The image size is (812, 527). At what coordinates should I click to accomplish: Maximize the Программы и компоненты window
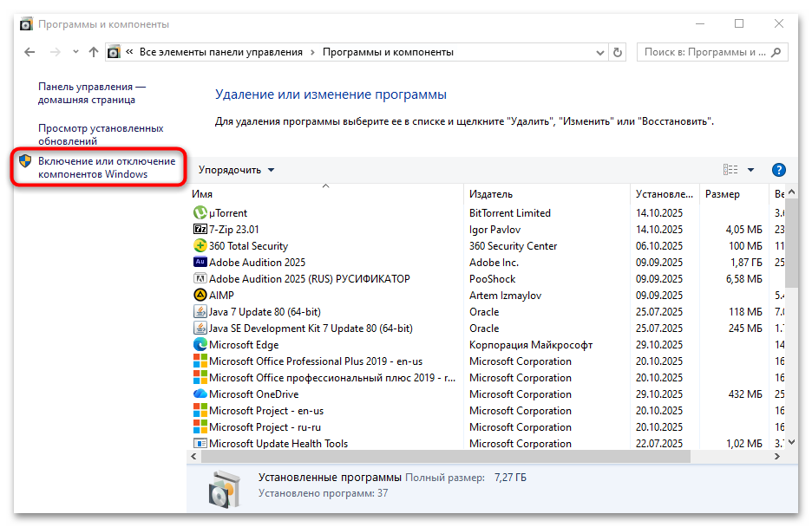(739, 23)
